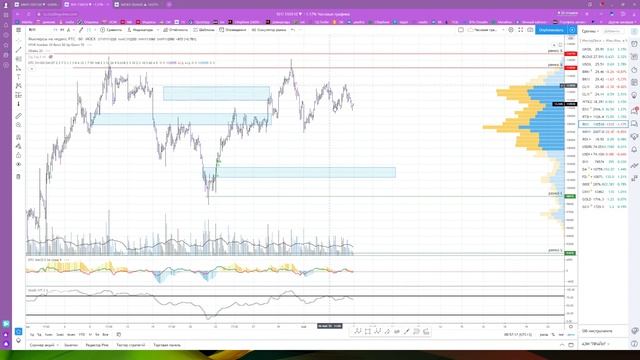Select the ruler measure tool
This screenshot has width=640, height=360.
[x=18, y=116]
